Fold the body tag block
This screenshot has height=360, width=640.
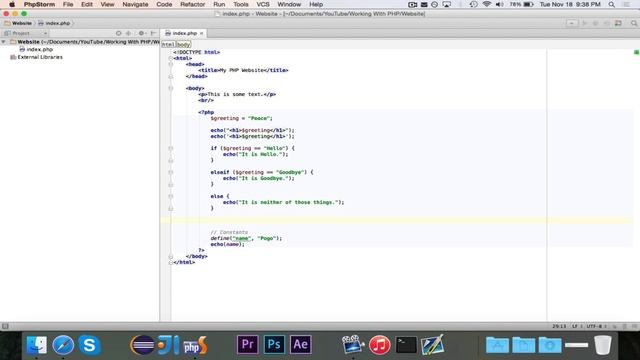pyautogui.click(x=171, y=88)
